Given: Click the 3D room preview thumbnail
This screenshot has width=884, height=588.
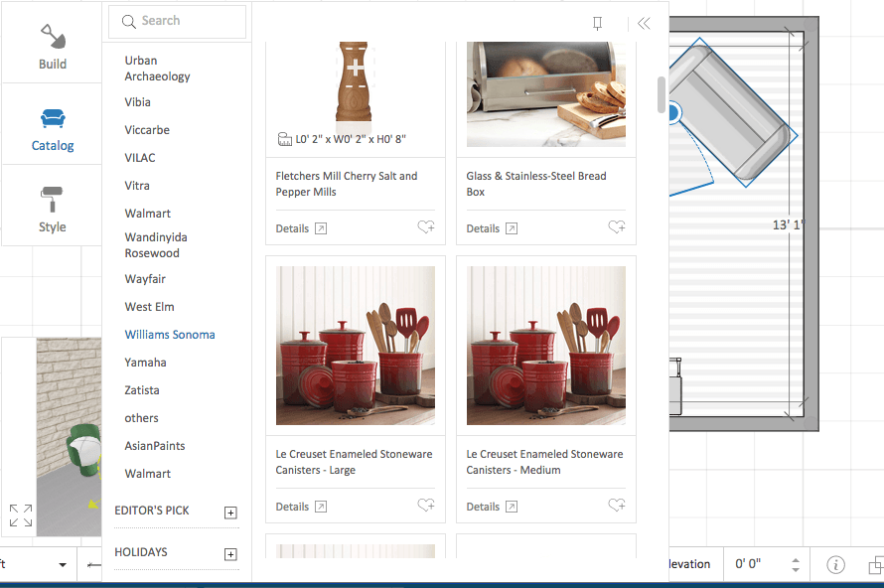Looking at the screenshot, I should 69,437.
